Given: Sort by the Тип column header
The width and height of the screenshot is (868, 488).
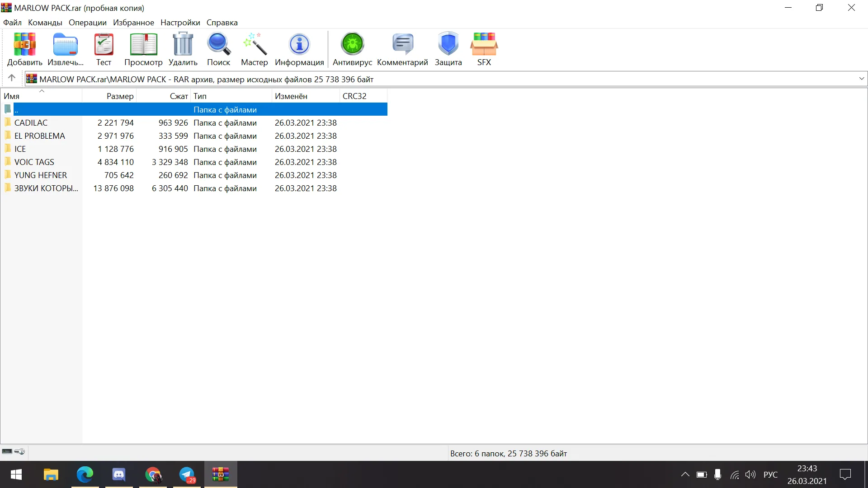Looking at the screenshot, I should click(x=231, y=96).
